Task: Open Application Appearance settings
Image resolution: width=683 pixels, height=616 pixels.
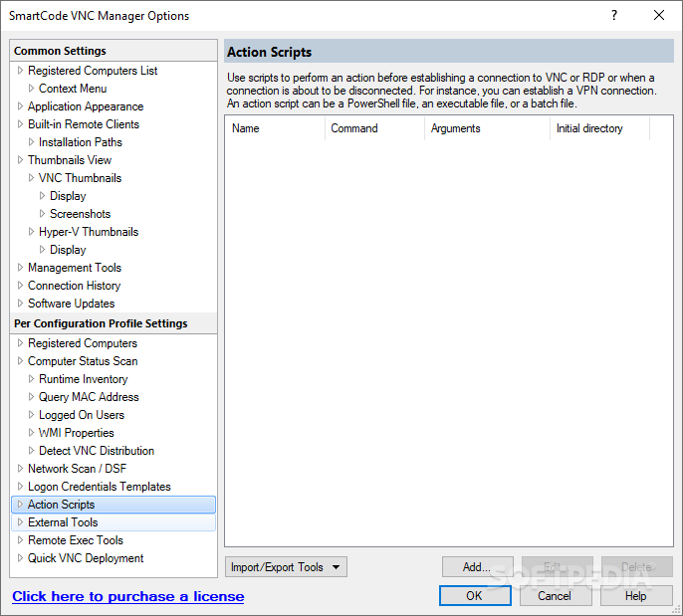Action: 86,106
